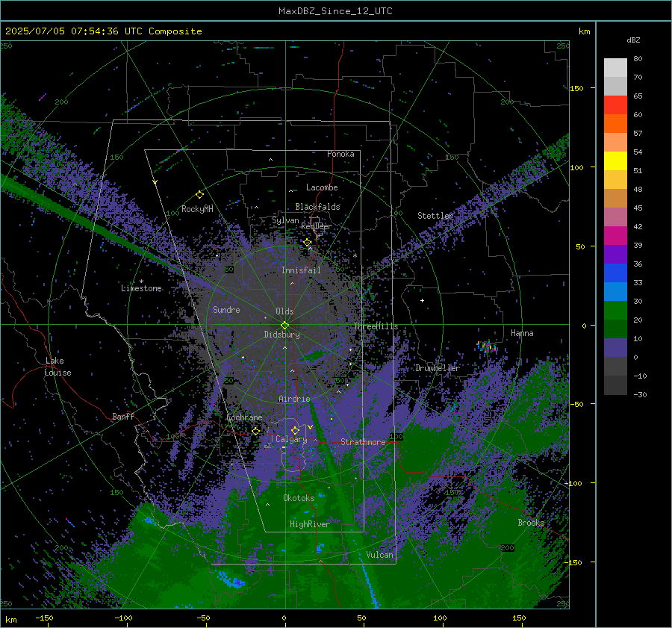Click the Brooks town label
The width and height of the screenshot is (672, 628).
coord(531,523)
